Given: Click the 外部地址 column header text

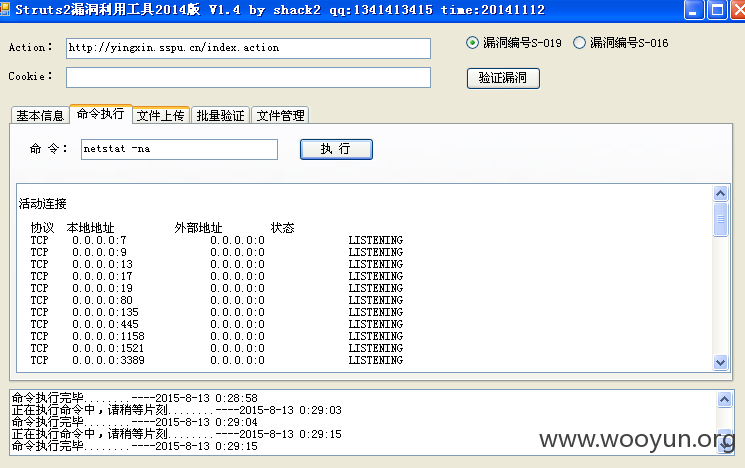Looking at the screenshot, I should click(x=198, y=228).
